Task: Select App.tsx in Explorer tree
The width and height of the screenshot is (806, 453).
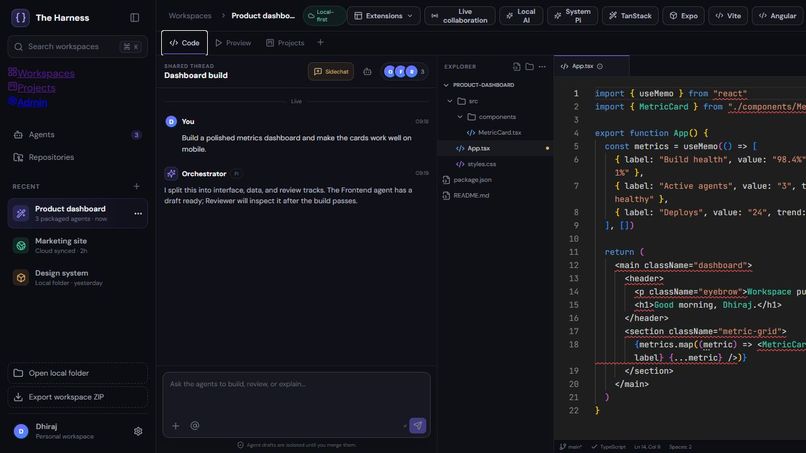Action: [x=495, y=148]
